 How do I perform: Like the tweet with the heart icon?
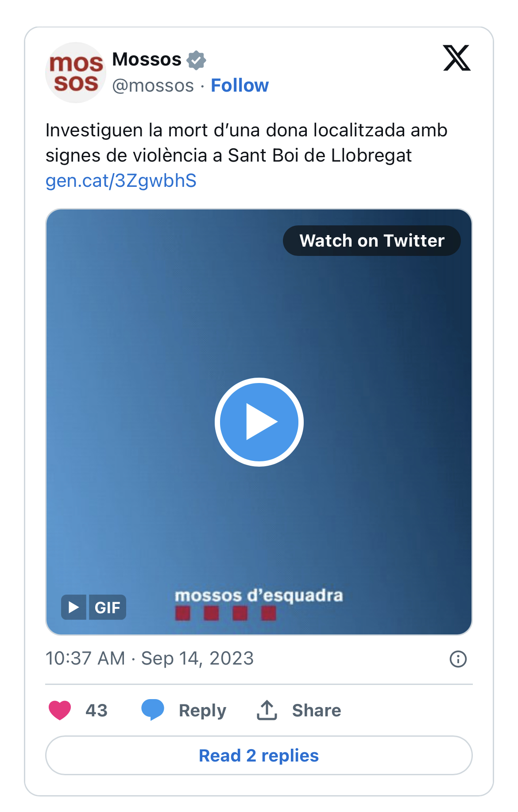pos(60,710)
